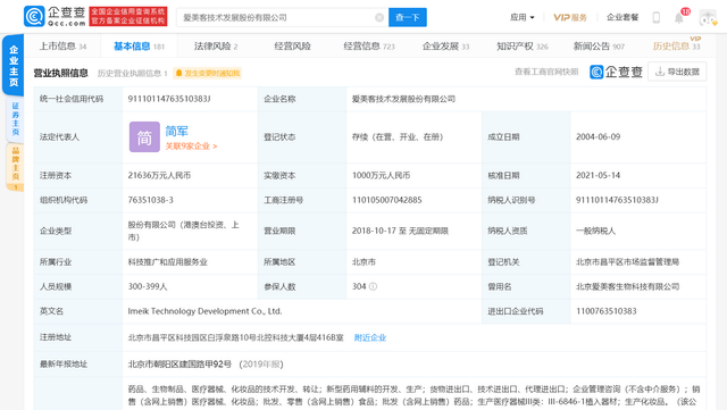The width and height of the screenshot is (727, 410).
Task: Open 附近企业 link next to address
Action: click(x=370, y=338)
